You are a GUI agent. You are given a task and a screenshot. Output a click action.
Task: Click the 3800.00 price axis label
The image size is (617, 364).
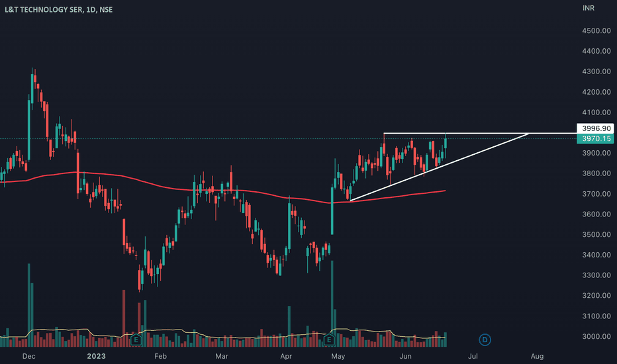[x=596, y=173]
